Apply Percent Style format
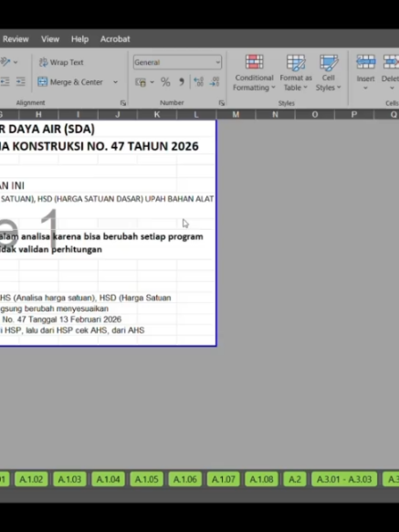Viewport: 399px width, 532px height. pos(165,82)
